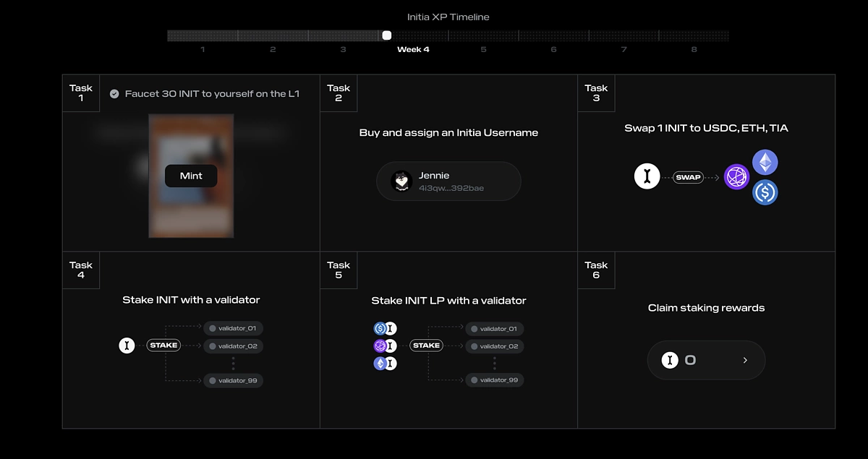Click the XP timeline slider handle
Viewport: 868px width, 459px height.
(386, 35)
